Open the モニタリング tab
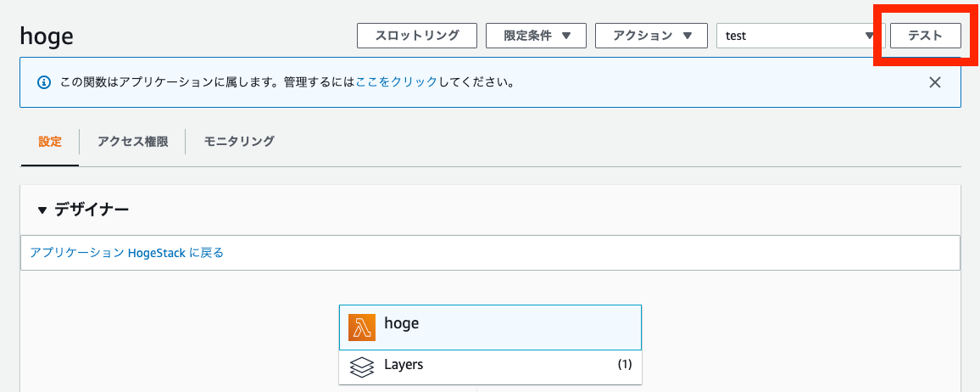Viewport: 980px width, 392px height. 239,142
